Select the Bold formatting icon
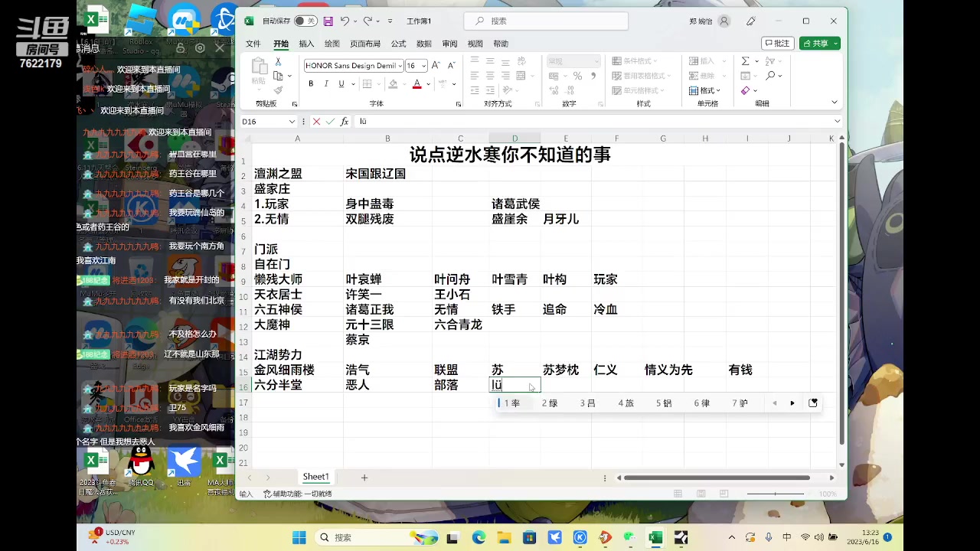 pyautogui.click(x=311, y=83)
